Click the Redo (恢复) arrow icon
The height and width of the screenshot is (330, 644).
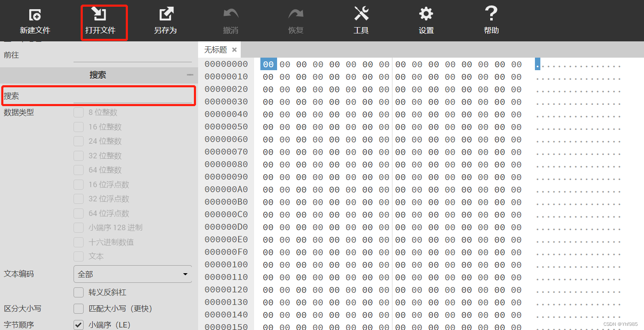296,14
